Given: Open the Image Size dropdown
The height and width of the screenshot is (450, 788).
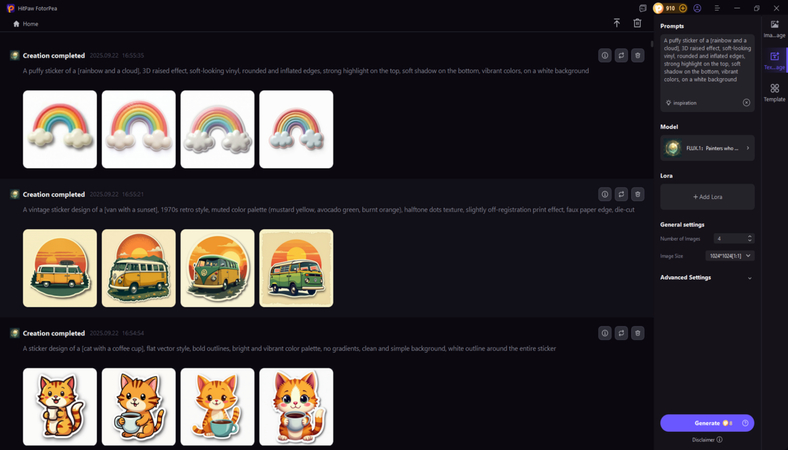Looking at the screenshot, I should point(730,256).
